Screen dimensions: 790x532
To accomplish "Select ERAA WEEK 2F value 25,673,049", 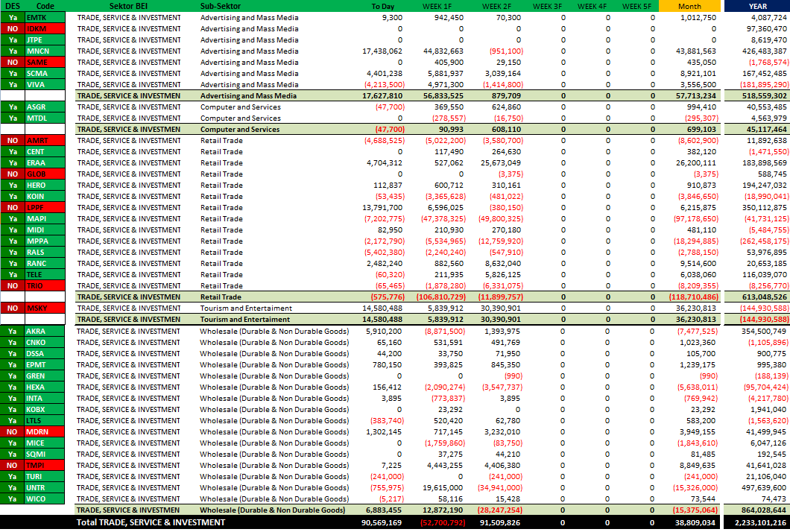I will point(500,162).
